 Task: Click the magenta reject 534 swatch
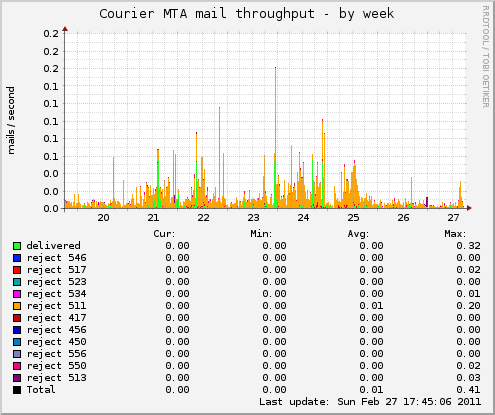coord(17,294)
